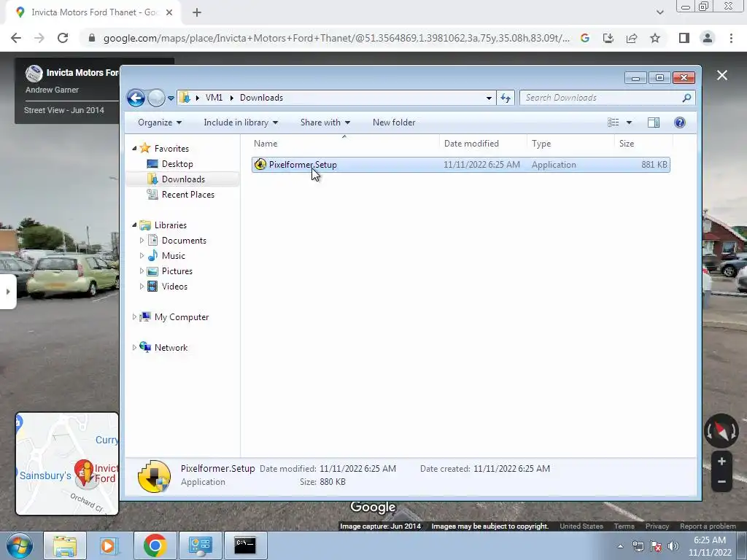
Task: Select Desktop under Favorites
Action: click(x=177, y=164)
